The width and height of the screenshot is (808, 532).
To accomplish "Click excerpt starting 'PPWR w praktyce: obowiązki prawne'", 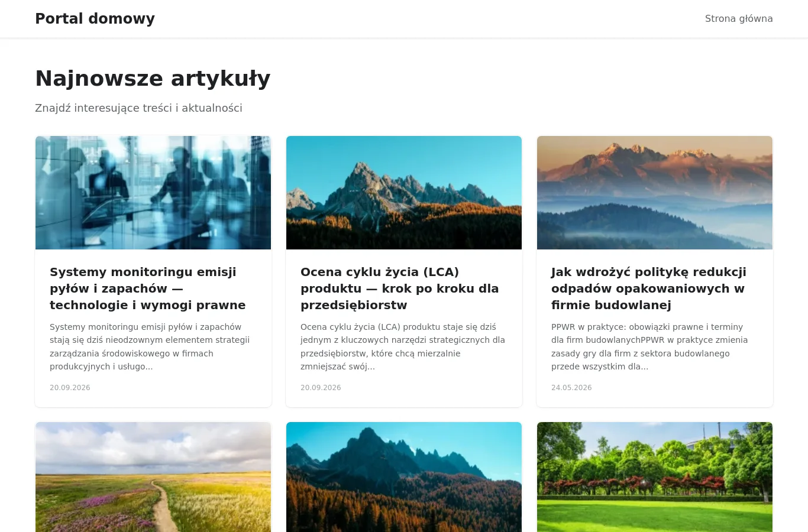I will pyautogui.click(x=649, y=346).
